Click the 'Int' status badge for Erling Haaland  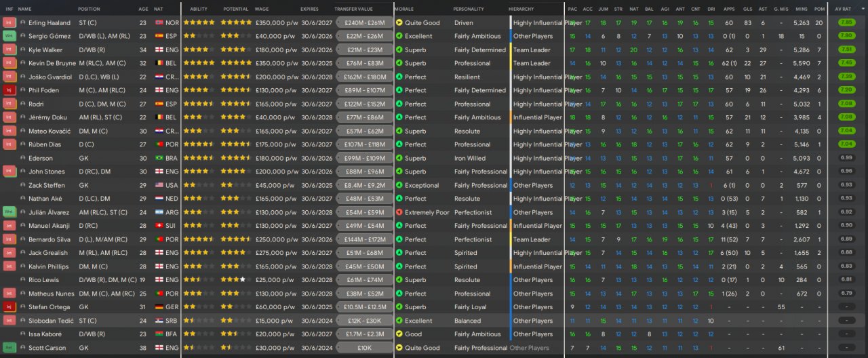coord(9,22)
